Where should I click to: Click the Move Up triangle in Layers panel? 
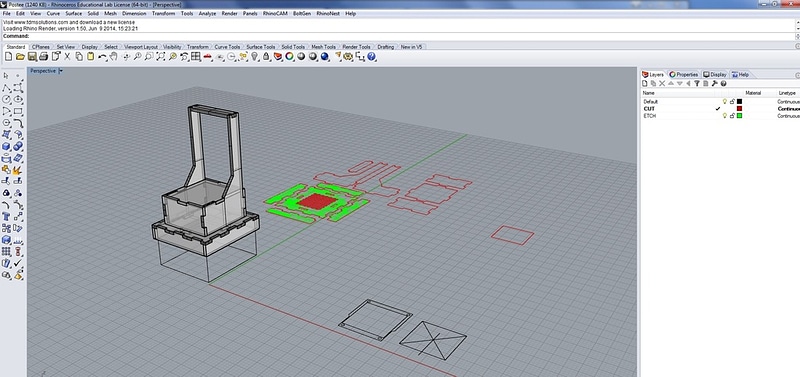pos(670,83)
